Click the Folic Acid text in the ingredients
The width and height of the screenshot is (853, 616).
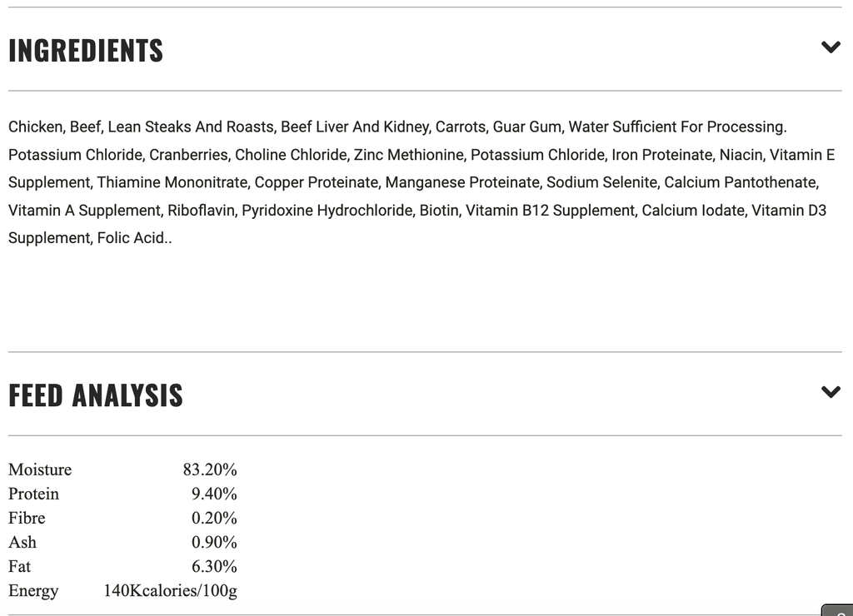pyautogui.click(x=131, y=237)
